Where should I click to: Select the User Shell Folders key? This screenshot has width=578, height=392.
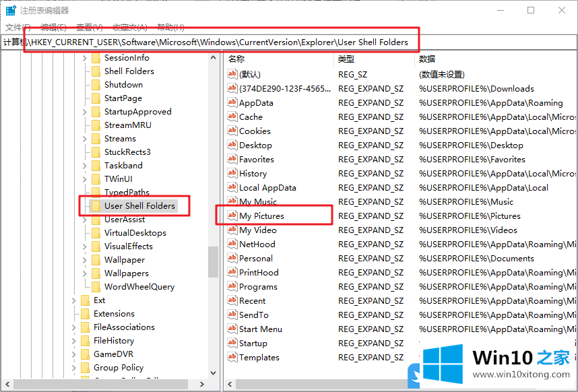point(139,205)
